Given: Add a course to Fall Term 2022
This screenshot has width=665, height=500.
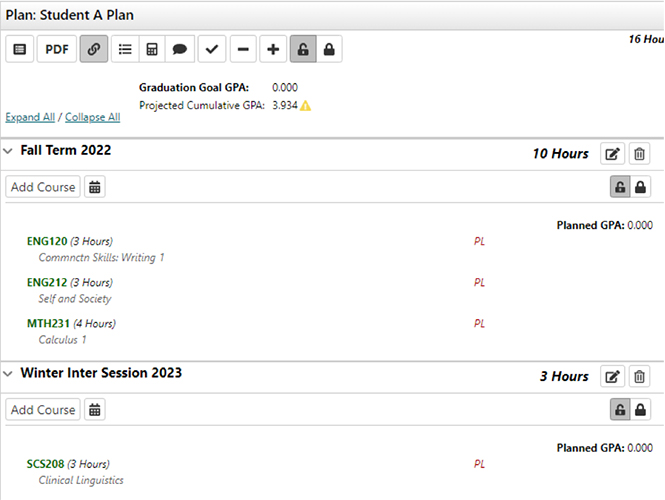Looking at the screenshot, I should coord(42,187).
